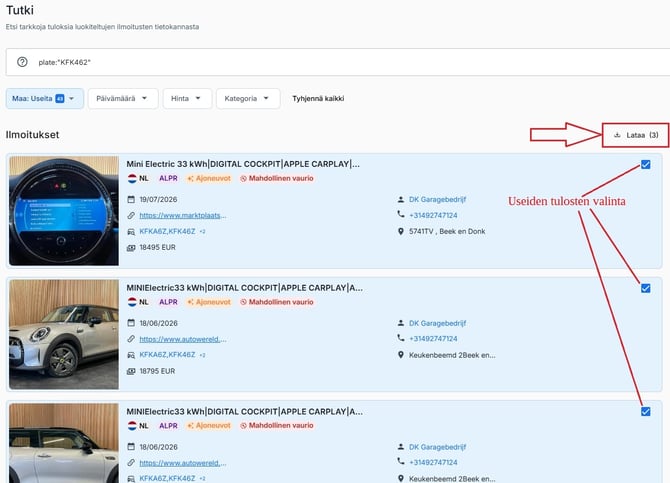Click Mahdollinen vaurio tag in second listing
This screenshot has width=670, height=483.
coord(277,302)
